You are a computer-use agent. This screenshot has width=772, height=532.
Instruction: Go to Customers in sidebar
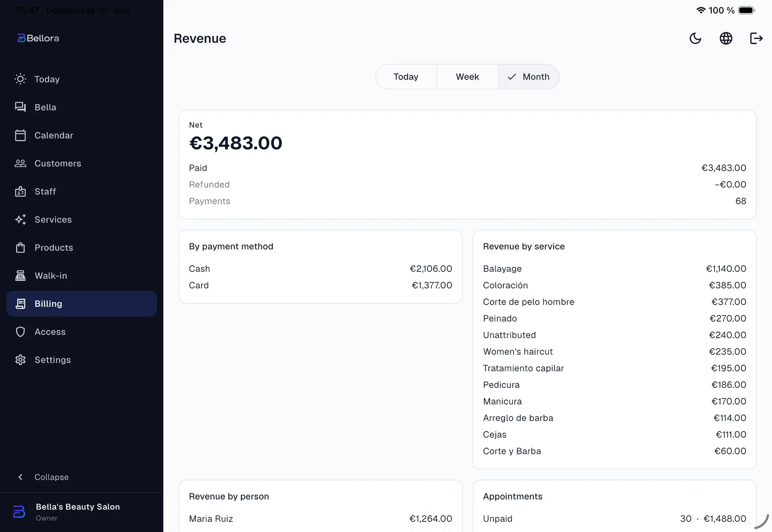pyautogui.click(x=82, y=164)
